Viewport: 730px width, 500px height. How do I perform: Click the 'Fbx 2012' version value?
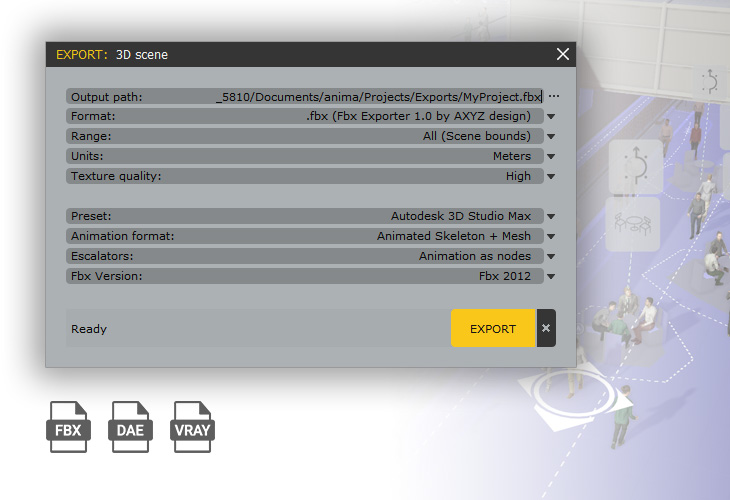[505, 276]
